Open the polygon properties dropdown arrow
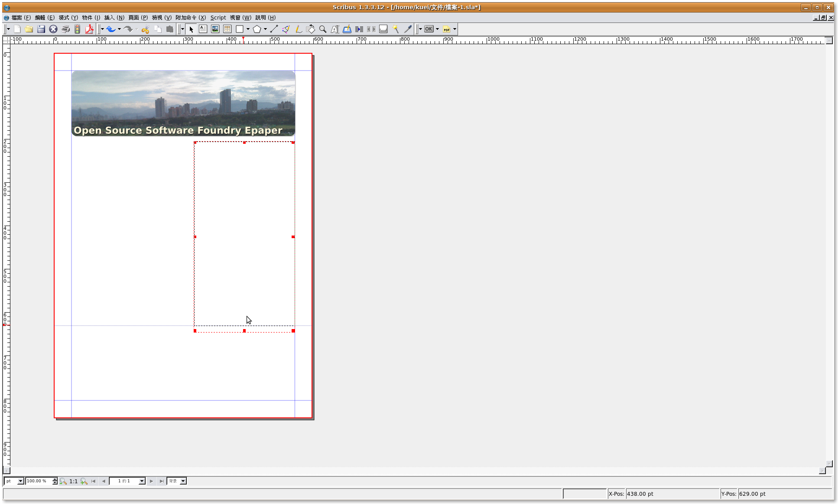Viewport: 838px width, 504px height. [265, 29]
